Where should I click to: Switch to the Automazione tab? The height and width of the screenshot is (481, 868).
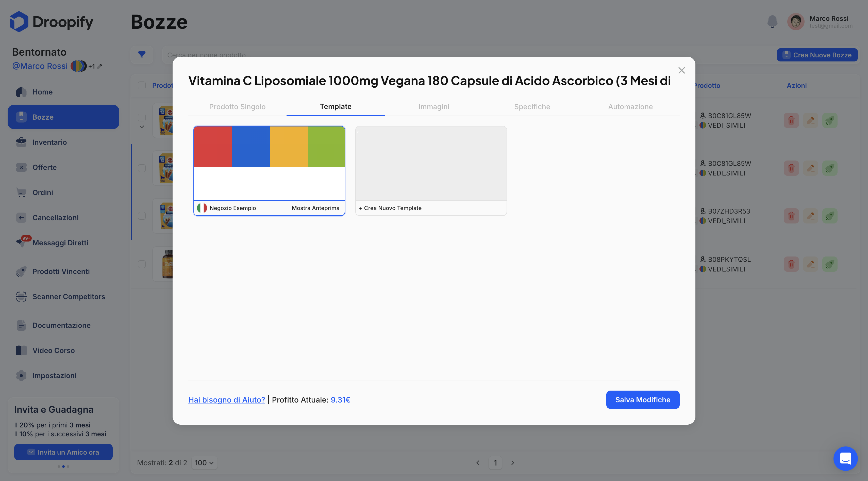pyautogui.click(x=630, y=106)
